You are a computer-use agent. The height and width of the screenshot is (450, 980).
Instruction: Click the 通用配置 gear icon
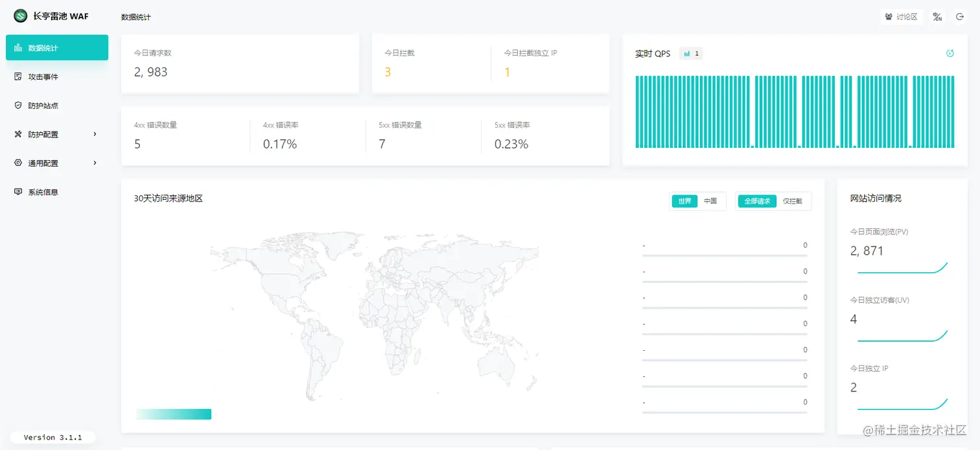[18, 163]
